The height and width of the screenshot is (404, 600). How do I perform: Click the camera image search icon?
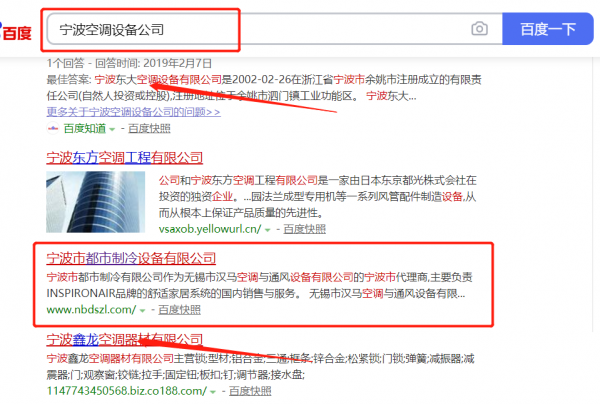[x=479, y=29]
